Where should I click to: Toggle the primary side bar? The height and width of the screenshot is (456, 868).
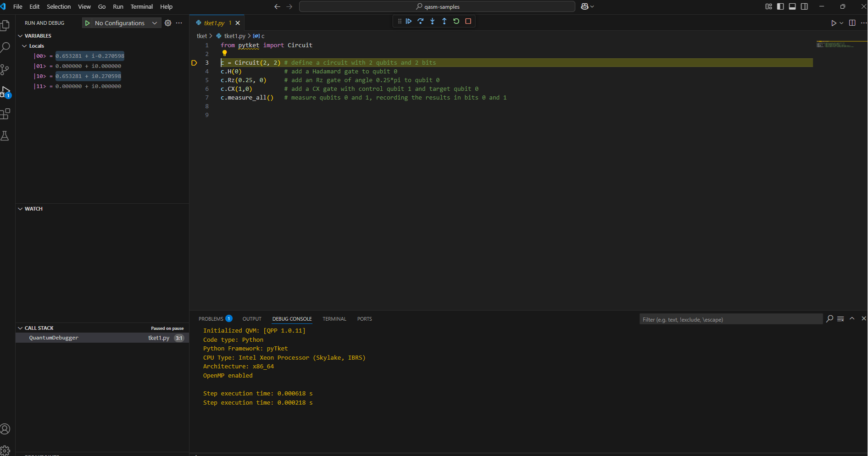781,6
